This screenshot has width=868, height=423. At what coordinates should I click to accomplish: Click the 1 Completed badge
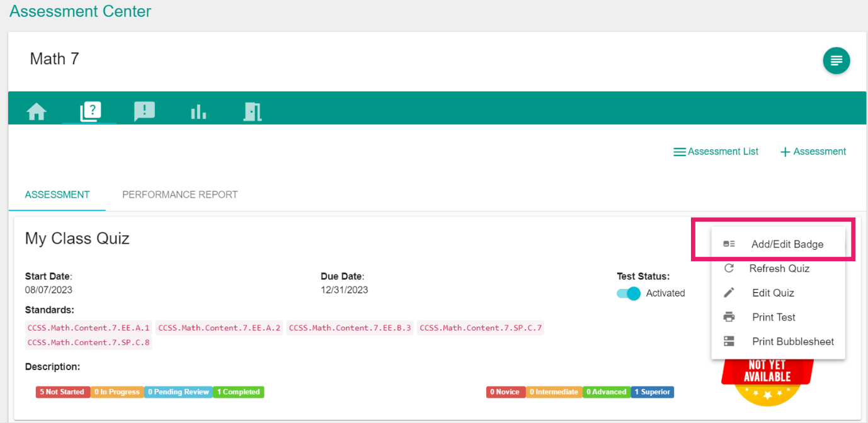pyautogui.click(x=238, y=392)
